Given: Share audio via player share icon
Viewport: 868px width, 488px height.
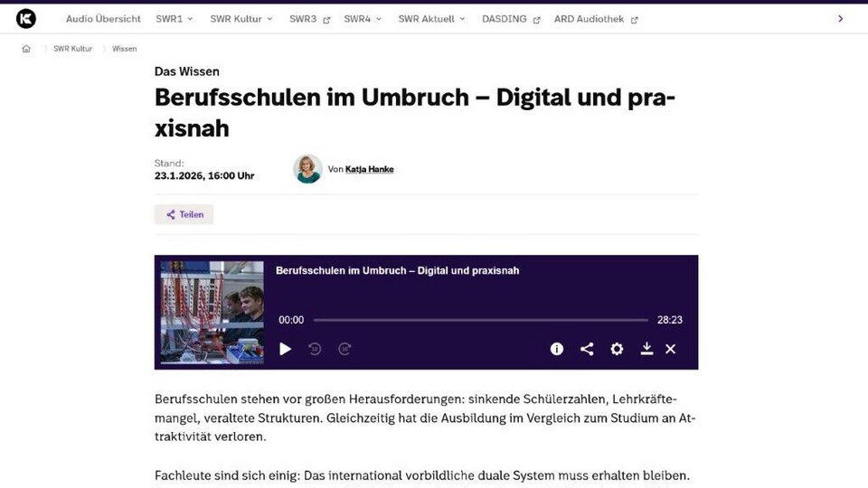Looking at the screenshot, I should pyautogui.click(x=587, y=349).
